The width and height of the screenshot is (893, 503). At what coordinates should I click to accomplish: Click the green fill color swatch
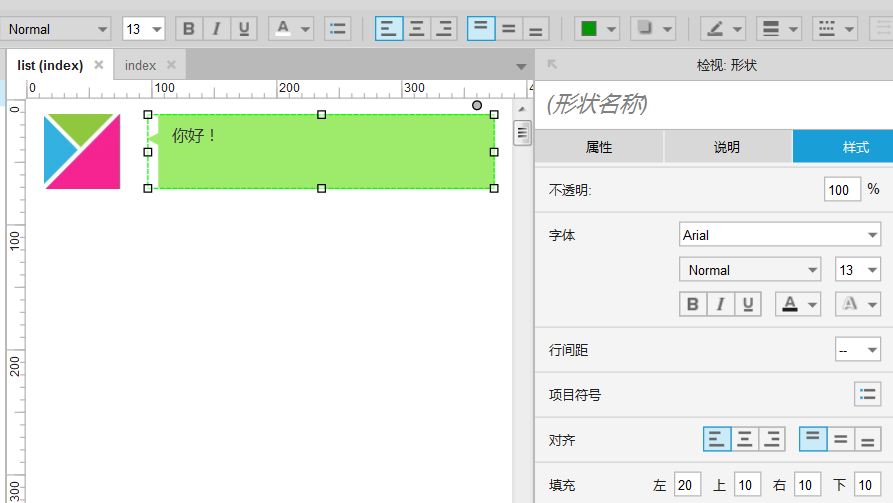click(589, 28)
